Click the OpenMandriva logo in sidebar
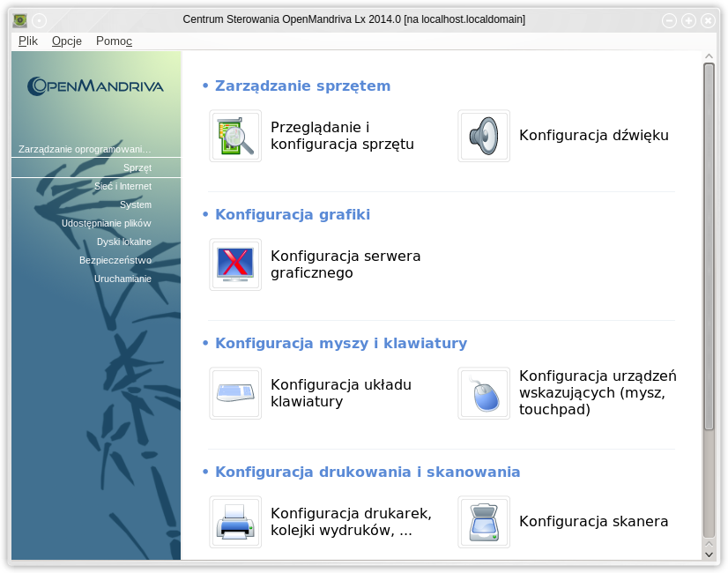This screenshot has width=728, height=573. click(96, 86)
